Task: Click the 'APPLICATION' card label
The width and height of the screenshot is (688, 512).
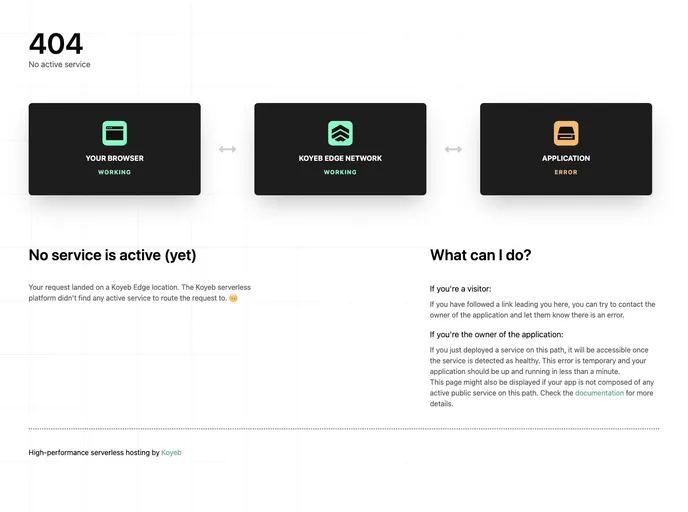Action: 566,158
